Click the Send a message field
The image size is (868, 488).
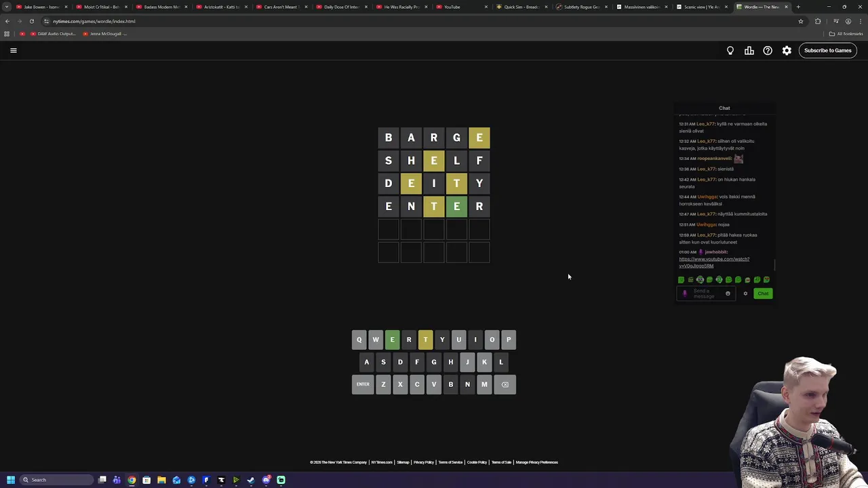(707, 293)
